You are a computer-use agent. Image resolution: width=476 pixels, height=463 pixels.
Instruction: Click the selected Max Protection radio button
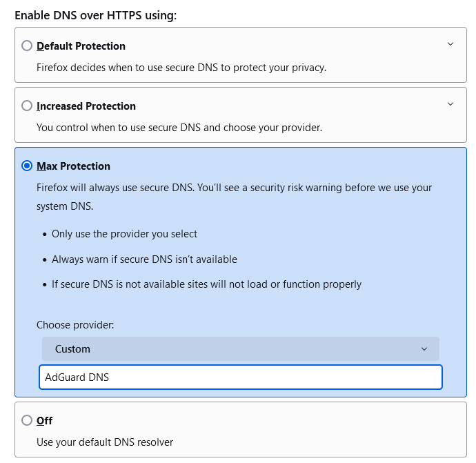[27, 166]
